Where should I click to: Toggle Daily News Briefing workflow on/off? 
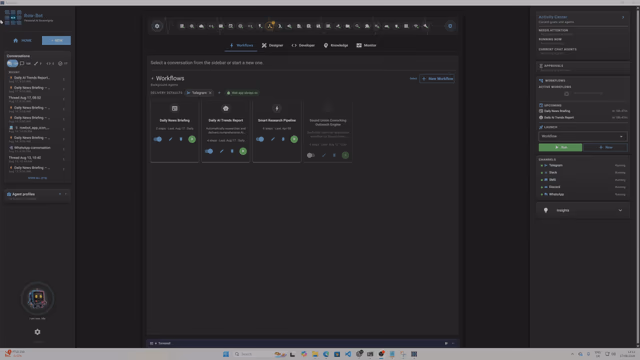click(x=158, y=139)
